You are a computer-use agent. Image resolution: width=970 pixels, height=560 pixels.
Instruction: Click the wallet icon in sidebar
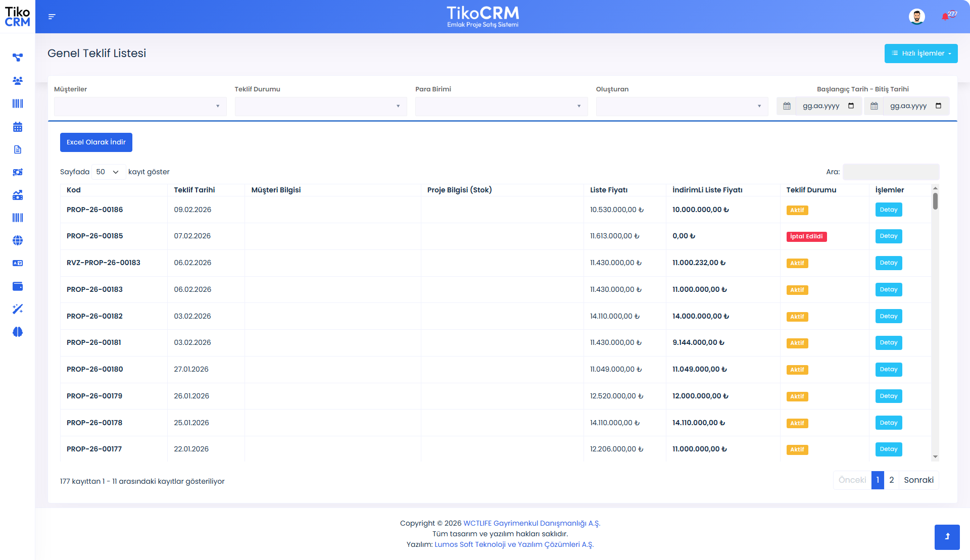point(18,286)
